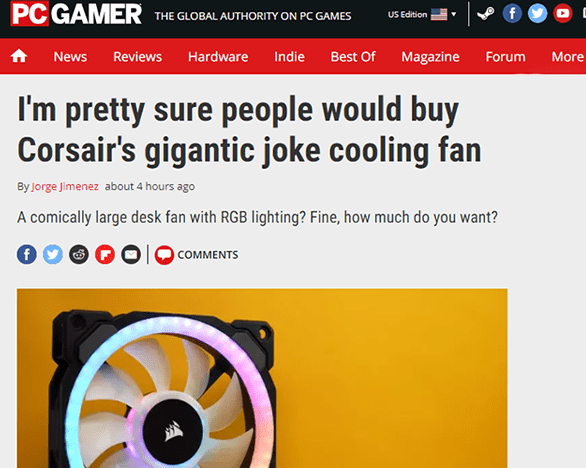
Task: Go to the home page icon
Action: coord(19,56)
